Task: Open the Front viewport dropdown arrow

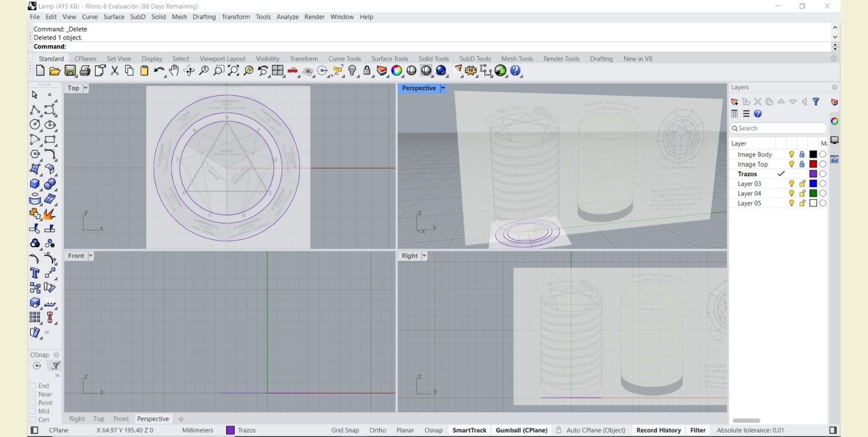Action: 90,256
